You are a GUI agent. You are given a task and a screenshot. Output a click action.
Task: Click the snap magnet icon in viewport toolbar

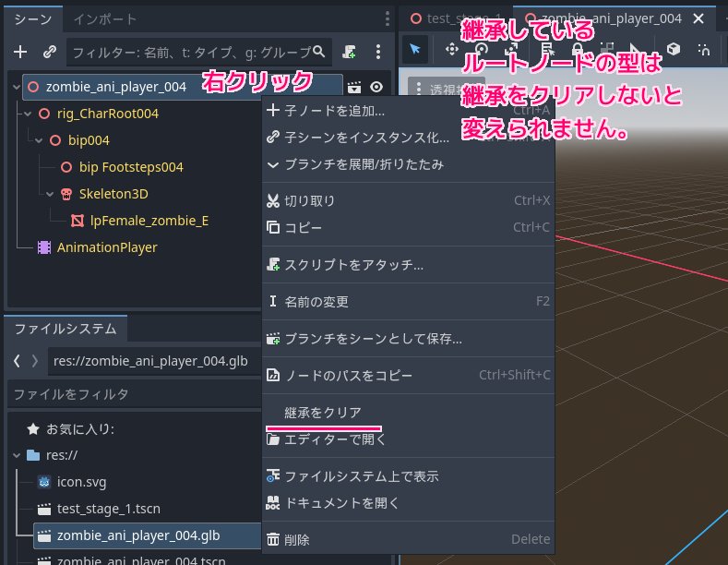tap(704, 48)
